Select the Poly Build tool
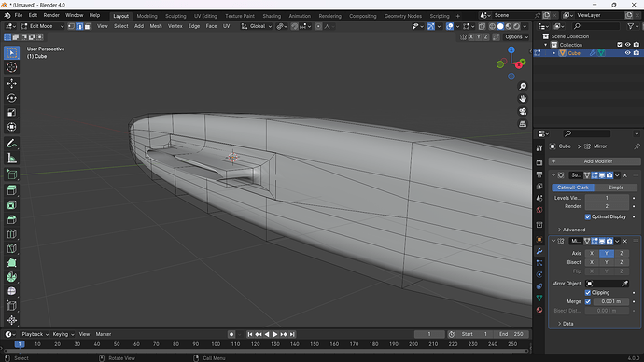This screenshot has height=362, width=644. 11,263
